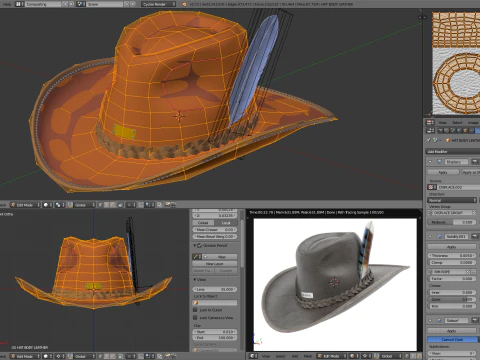
Task: Click the Lens value field
Action: pyautogui.click(x=215, y=289)
